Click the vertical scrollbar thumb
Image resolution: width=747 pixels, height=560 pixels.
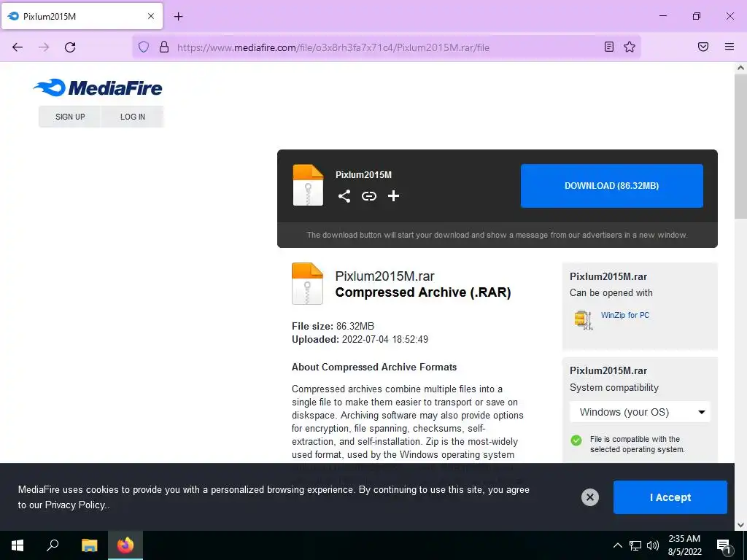pyautogui.click(x=740, y=146)
